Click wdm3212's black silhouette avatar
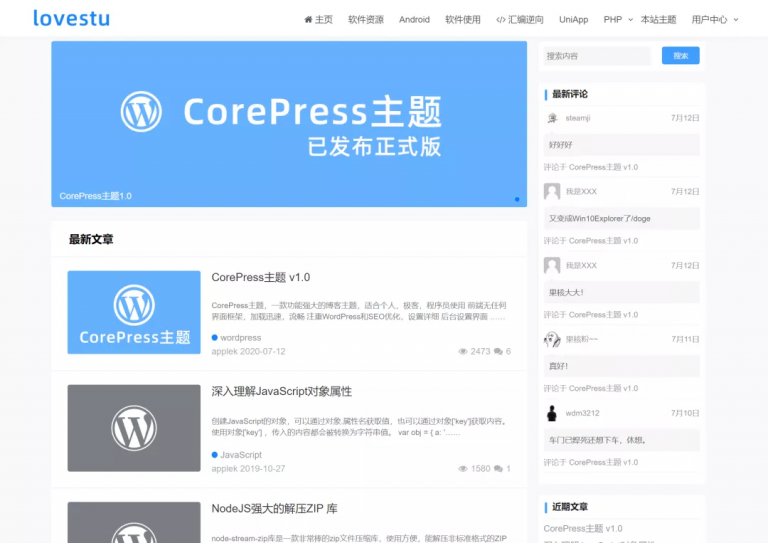Screen dimensions: 768x543 coord(552,413)
